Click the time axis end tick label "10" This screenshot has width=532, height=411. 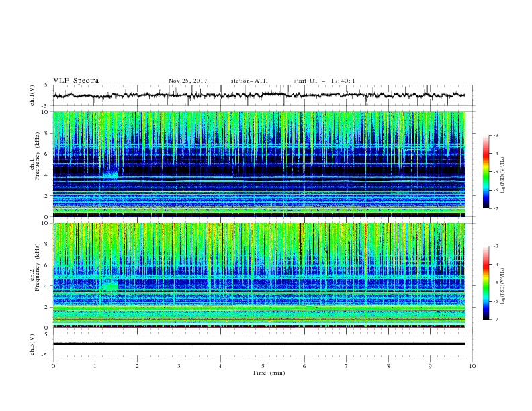(x=472, y=366)
